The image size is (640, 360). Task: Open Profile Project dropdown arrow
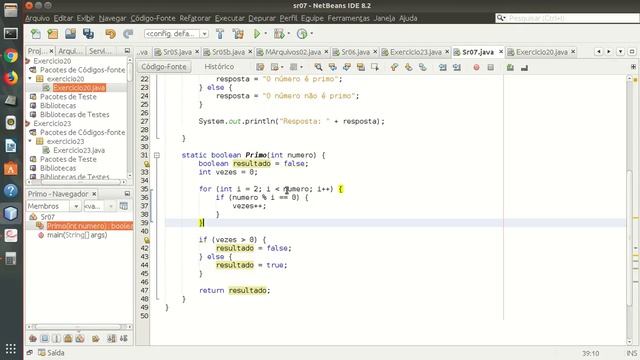(311, 34)
